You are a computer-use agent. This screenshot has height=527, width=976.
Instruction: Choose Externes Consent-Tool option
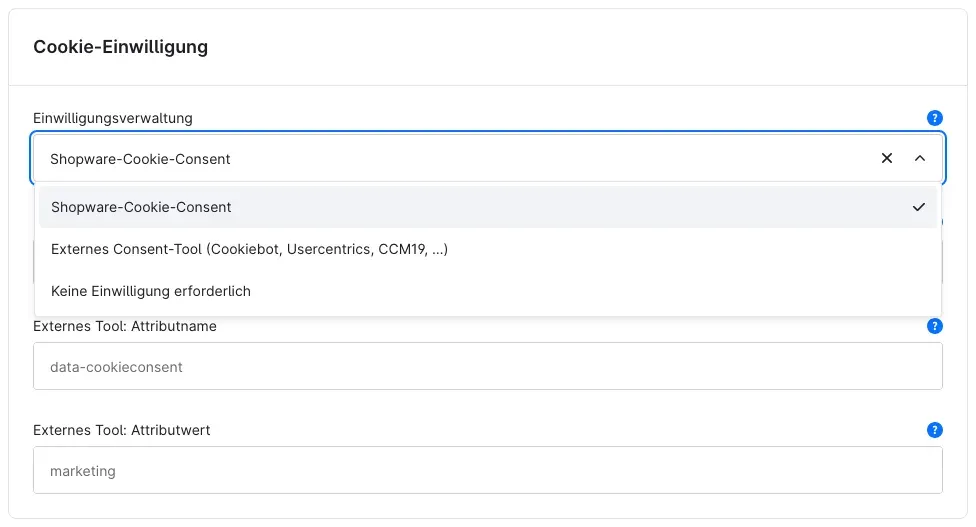pyautogui.click(x=488, y=250)
